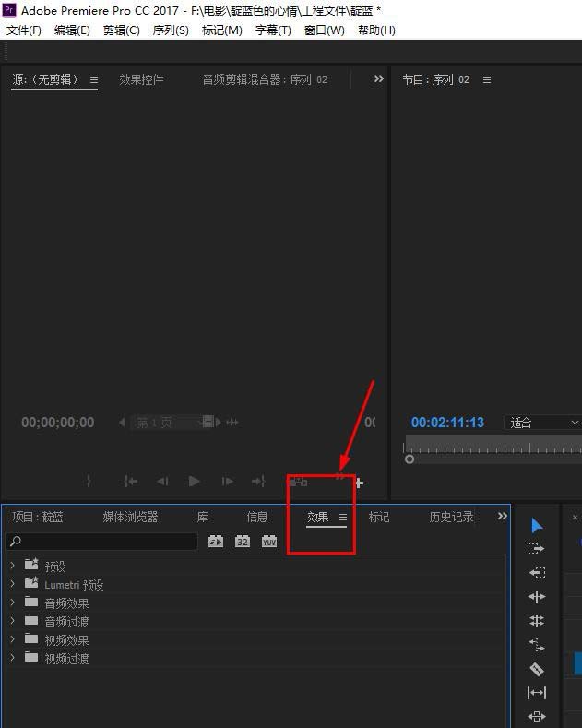
Task: Open the 帮助(H) menu
Action: point(376,30)
